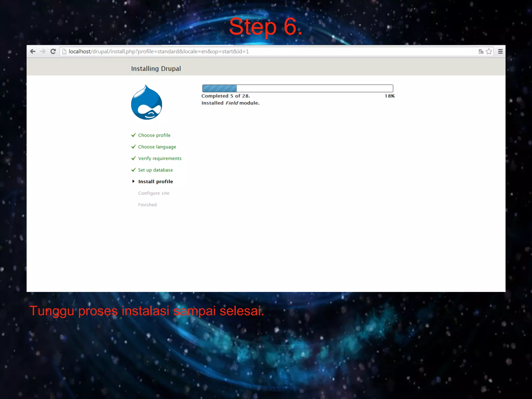Click the Drupal droplet logo
This screenshot has width=532, height=399.
147,102
